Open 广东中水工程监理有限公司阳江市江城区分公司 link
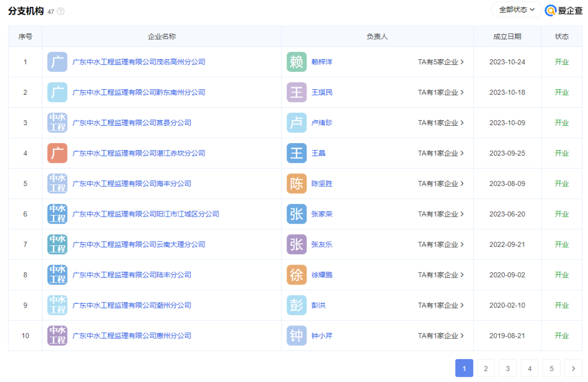 pos(145,214)
